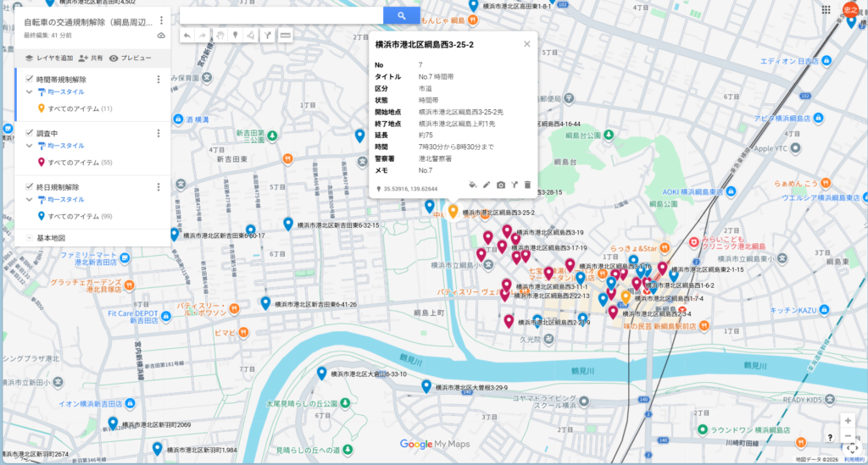The height and width of the screenshot is (465, 868).
Task: Click the 共有 share button
Action: pos(91,58)
